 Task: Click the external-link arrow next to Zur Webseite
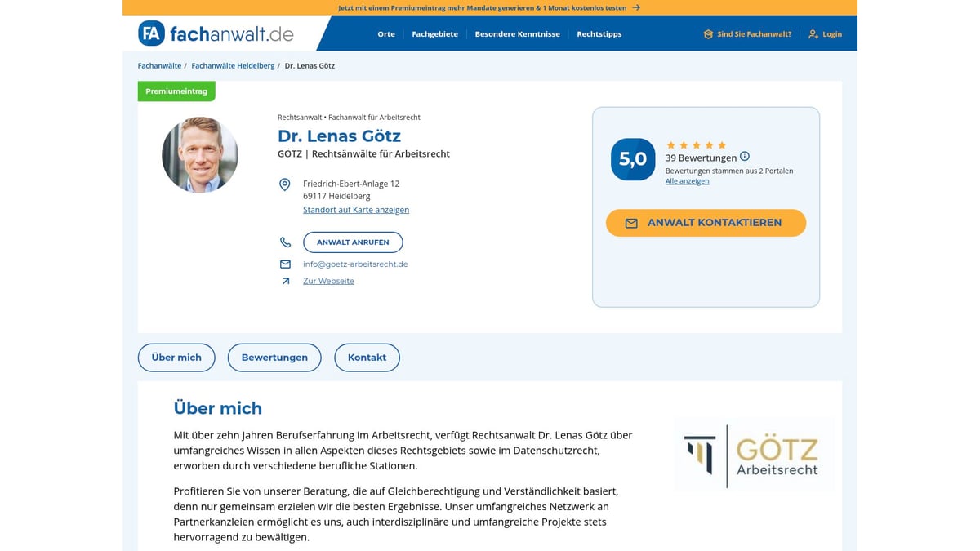pos(285,281)
